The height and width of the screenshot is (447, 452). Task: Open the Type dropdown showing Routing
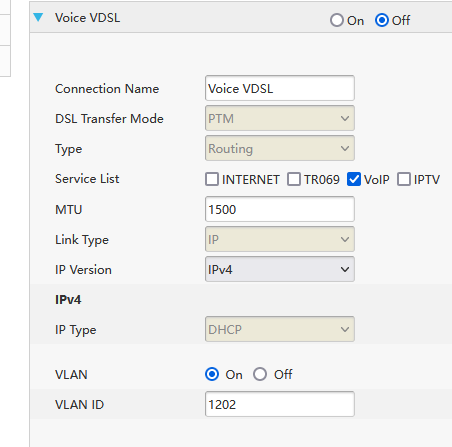280,148
